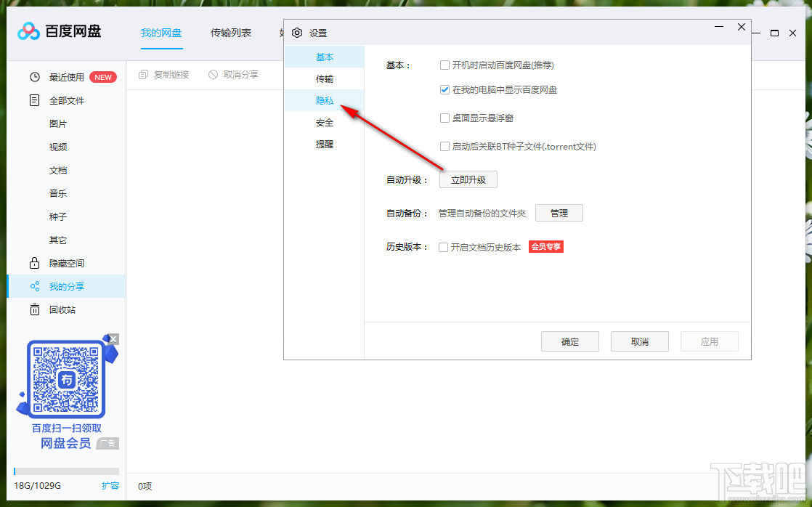This screenshot has height=507, width=812.
Task: Enable 桌面显示悬浮窗 checkbox
Action: pyautogui.click(x=444, y=118)
